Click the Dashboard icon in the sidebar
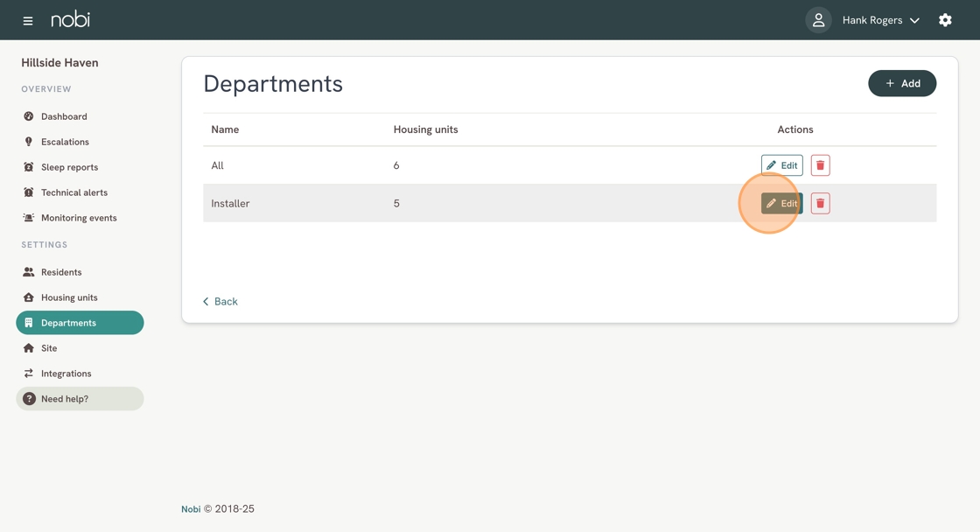 tap(29, 116)
